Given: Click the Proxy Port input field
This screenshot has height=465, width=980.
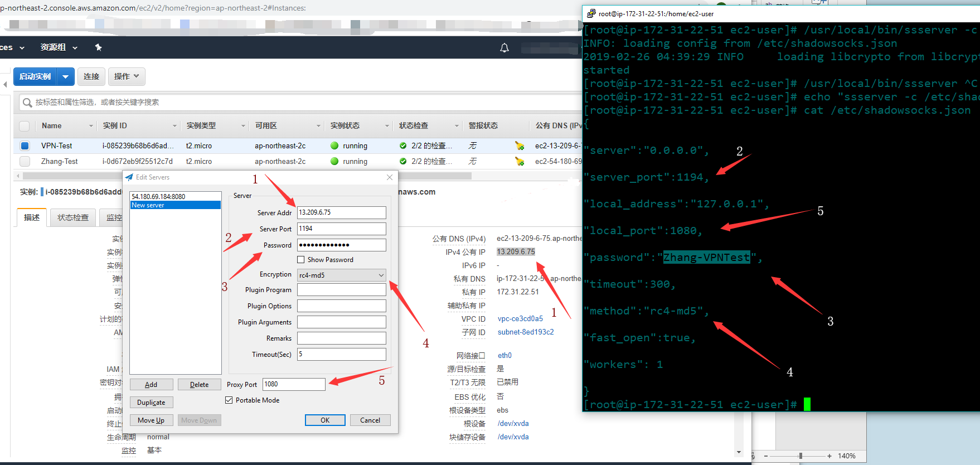Looking at the screenshot, I should (294, 384).
